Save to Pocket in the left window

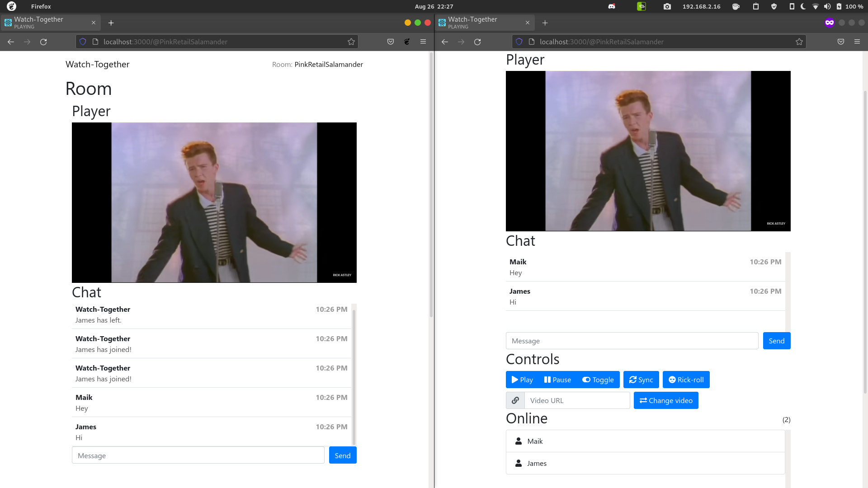pyautogui.click(x=391, y=42)
